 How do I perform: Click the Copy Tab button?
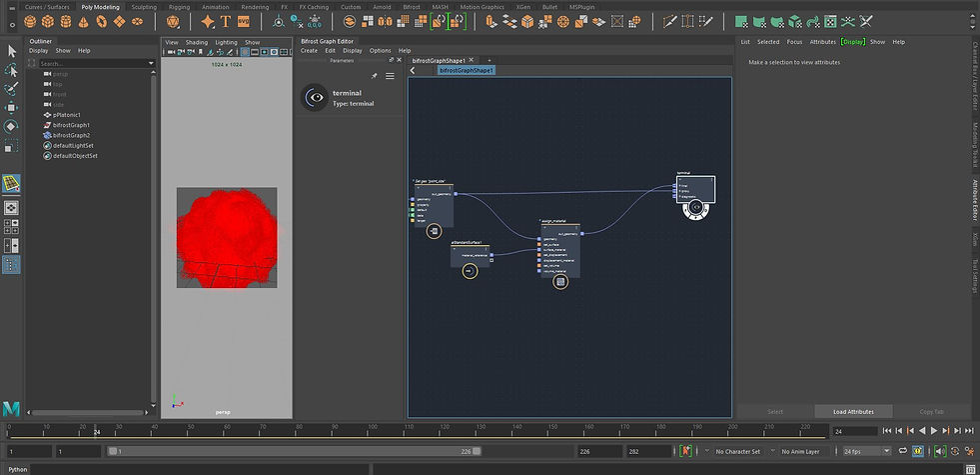click(931, 412)
